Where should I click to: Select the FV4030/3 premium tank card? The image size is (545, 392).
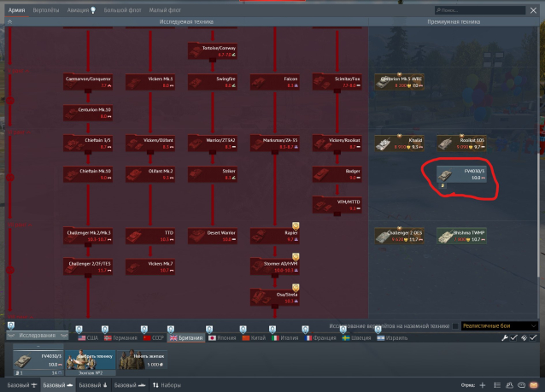coord(457,174)
